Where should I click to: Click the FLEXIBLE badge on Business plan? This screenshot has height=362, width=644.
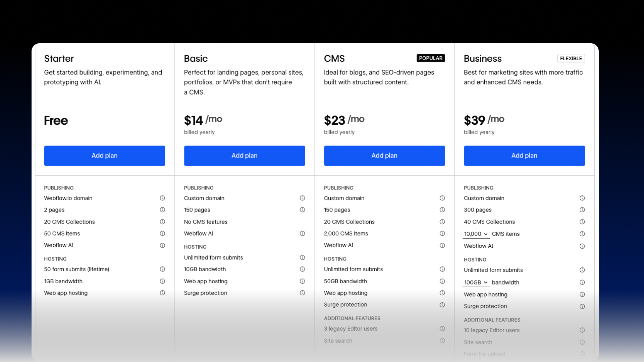[x=571, y=58]
